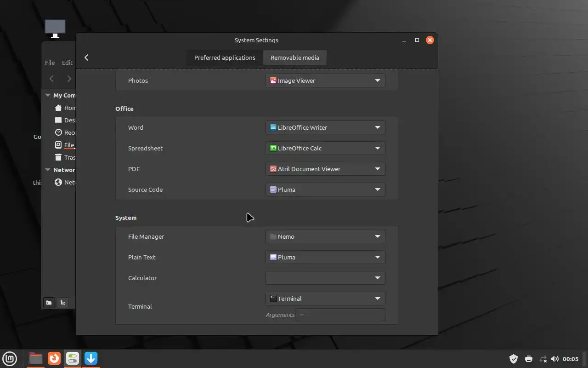Image resolution: width=588 pixels, height=368 pixels.
Task: Select Recent in the file manager sidebar
Action: tap(65, 132)
